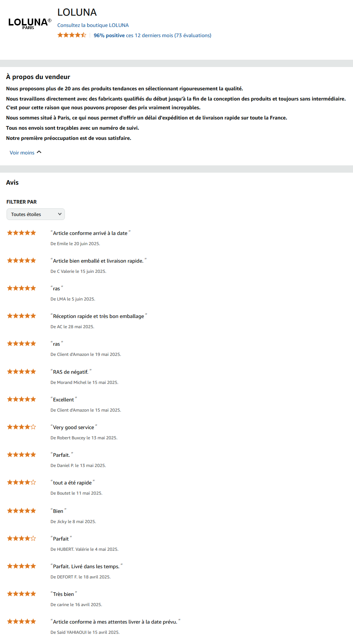
Task: Click the seller star rating near header
Action: point(72,35)
